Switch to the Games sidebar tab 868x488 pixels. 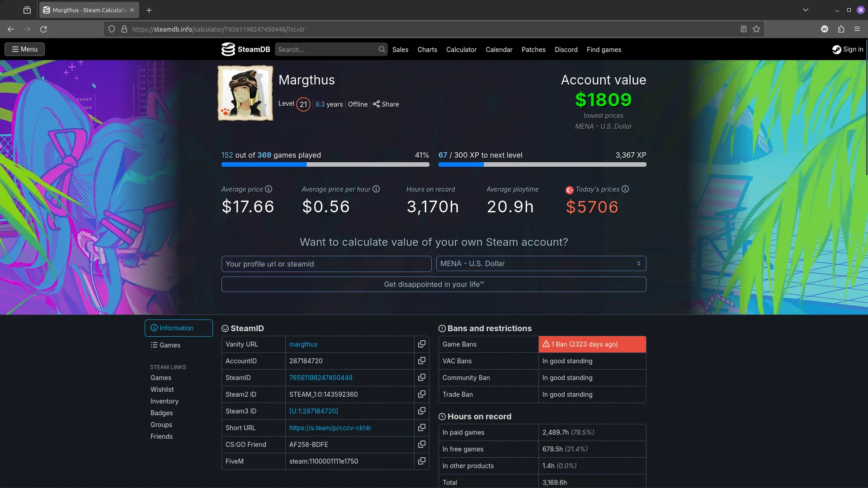179,345
